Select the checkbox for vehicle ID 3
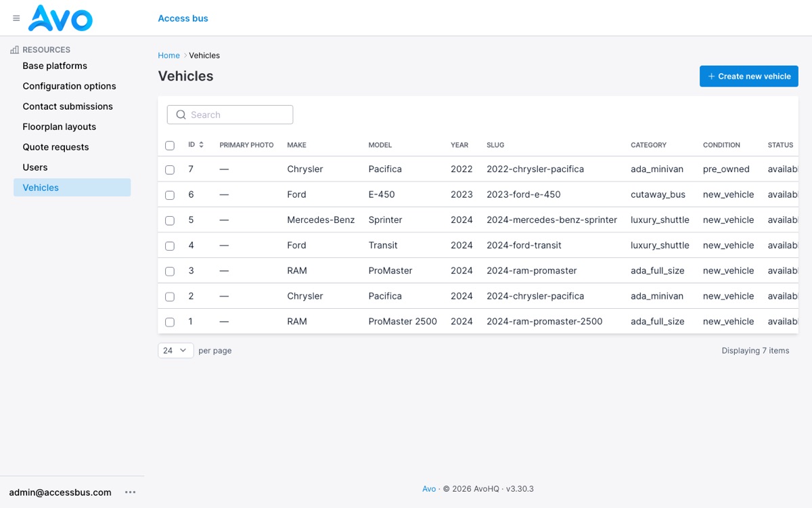Image resolution: width=812 pixels, height=508 pixels. tap(170, 271)
